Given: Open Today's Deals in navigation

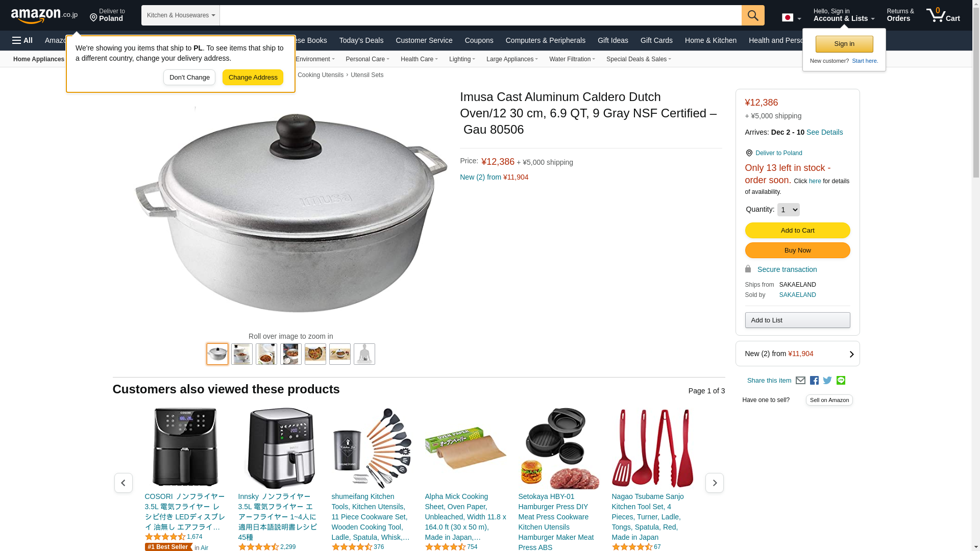Looking at the screenshot, I should [x=361, y=40].
